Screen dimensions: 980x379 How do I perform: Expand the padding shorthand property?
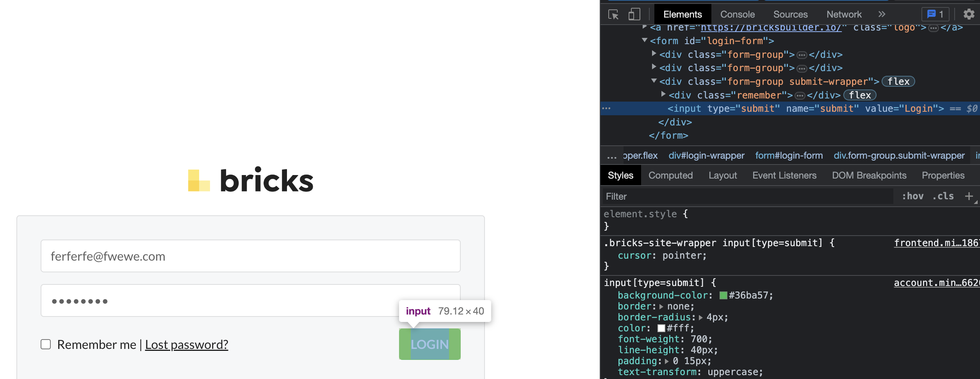coord(667,361)
